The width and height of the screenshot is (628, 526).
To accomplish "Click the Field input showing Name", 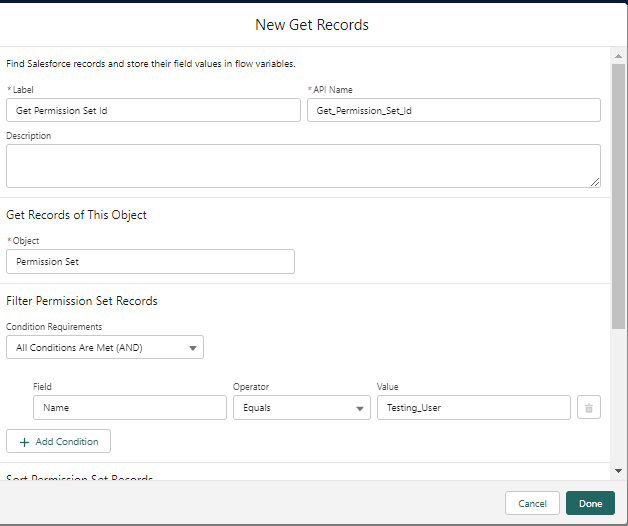I will [130, 408].
